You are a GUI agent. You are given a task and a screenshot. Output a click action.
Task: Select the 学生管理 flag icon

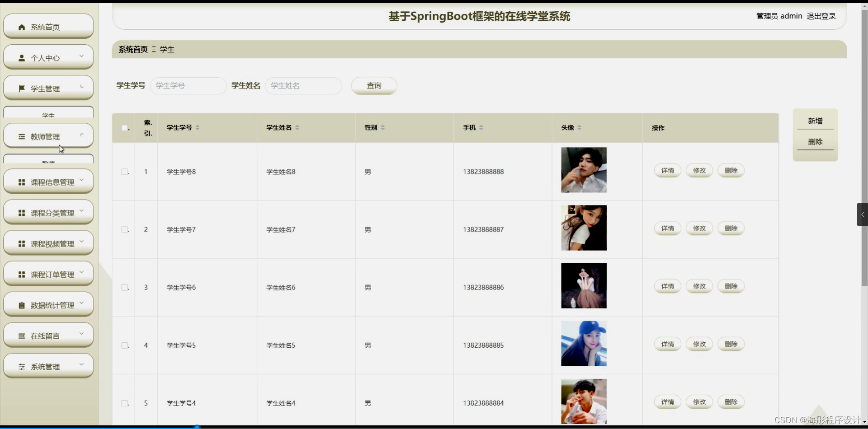pos(21,88)
